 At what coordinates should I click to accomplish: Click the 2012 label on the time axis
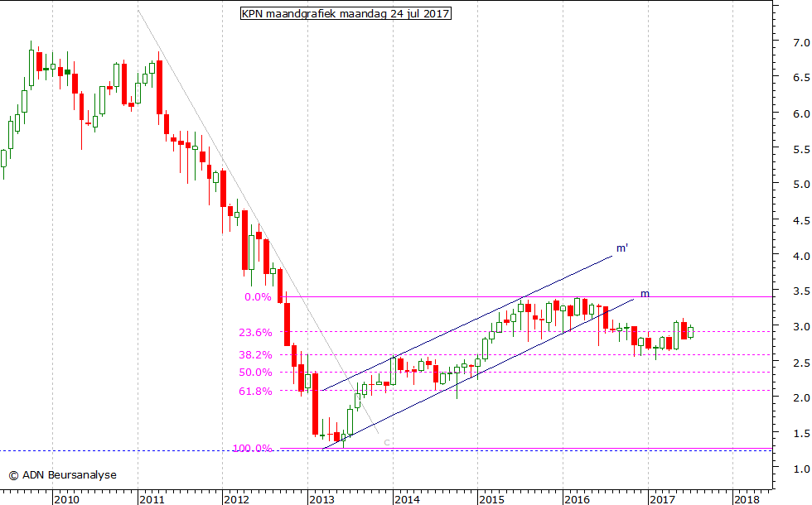click(x=237, y=499)
